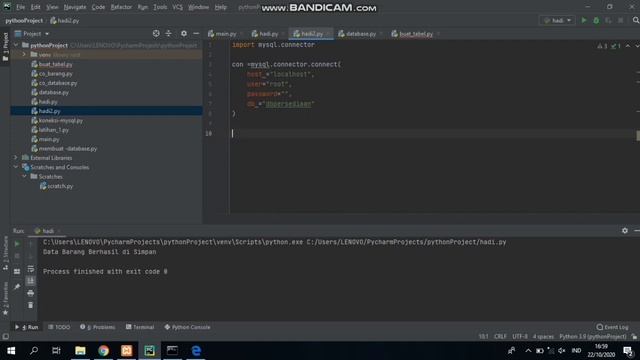Open the Windows notification center icon
The height and width of the screenshot is (360, 640).
pyautogui.click(x=628, y=351)
